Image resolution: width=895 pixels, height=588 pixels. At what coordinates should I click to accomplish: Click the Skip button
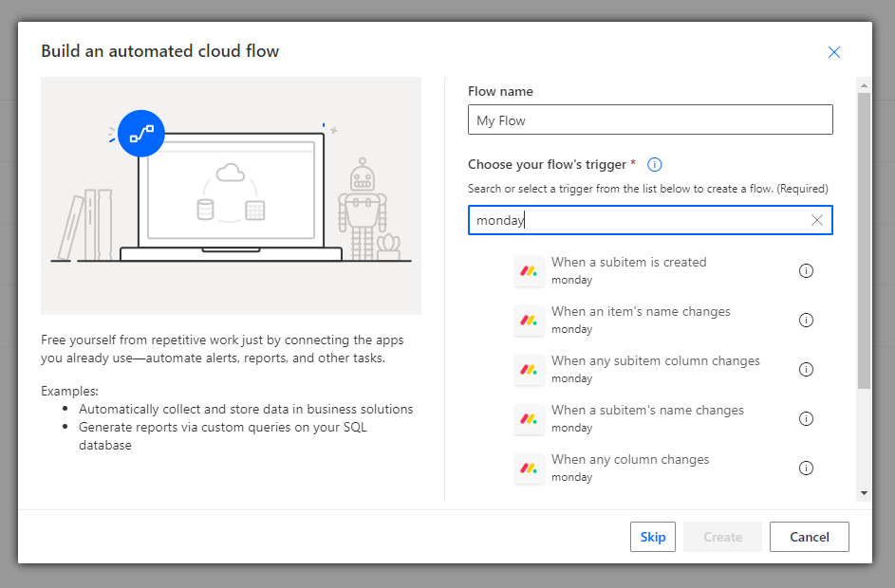[x=652, y=537]
